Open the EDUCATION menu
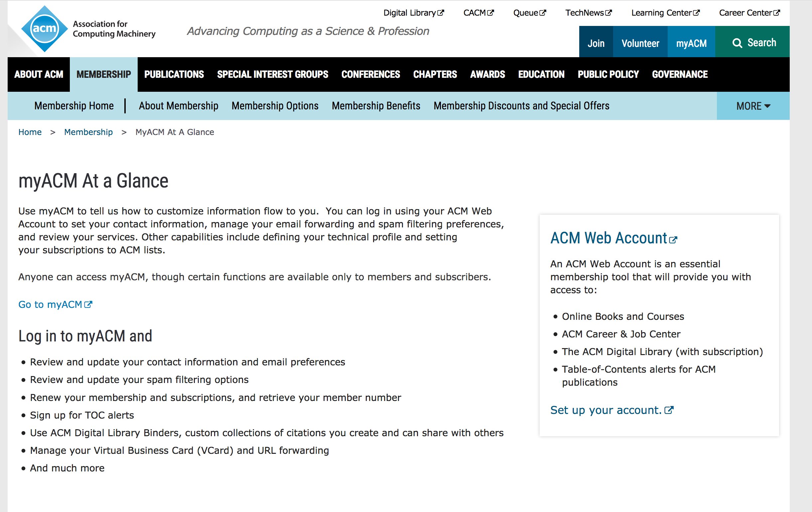812x512 pixels. [x=541, y=74]
